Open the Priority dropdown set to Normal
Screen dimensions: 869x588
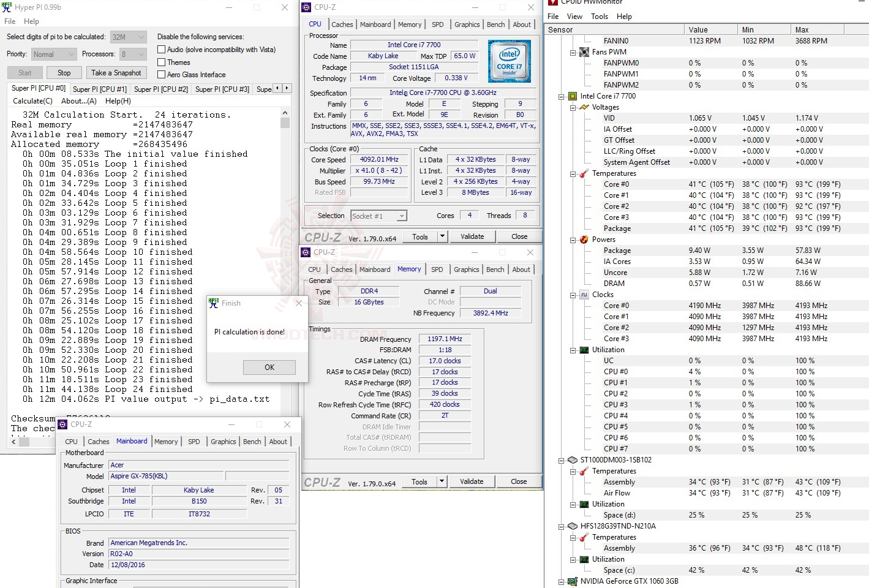pos(54,55)
